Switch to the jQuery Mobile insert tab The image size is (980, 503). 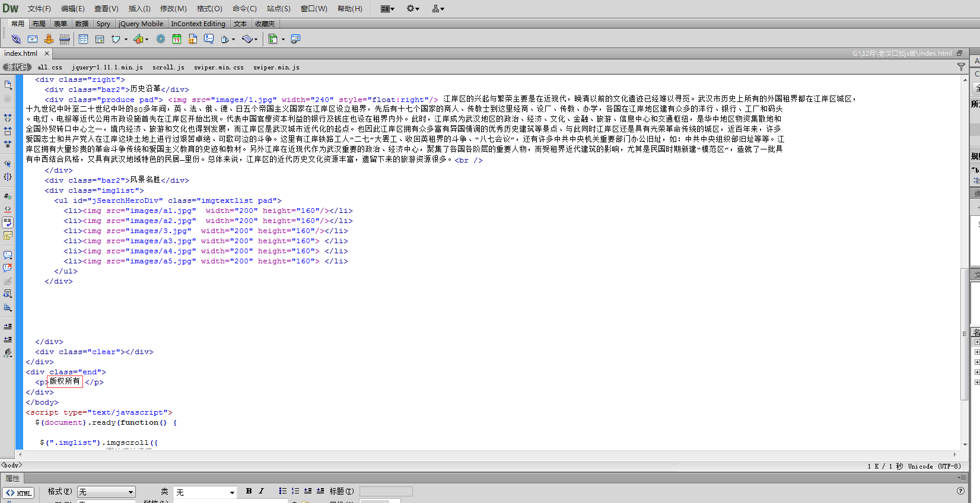[x=141, y=24]
